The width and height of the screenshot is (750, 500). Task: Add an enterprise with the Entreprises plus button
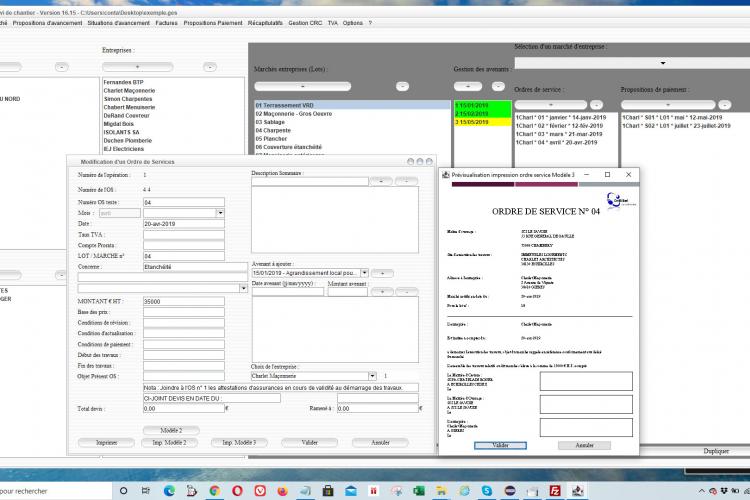[138, 67]
